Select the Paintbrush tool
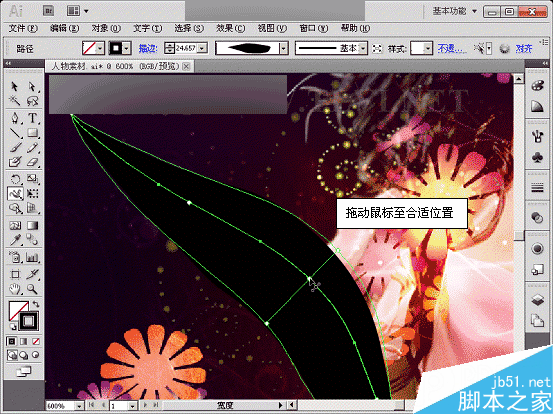Viewport: 553px width, 414px height. [x=14, y=147]
